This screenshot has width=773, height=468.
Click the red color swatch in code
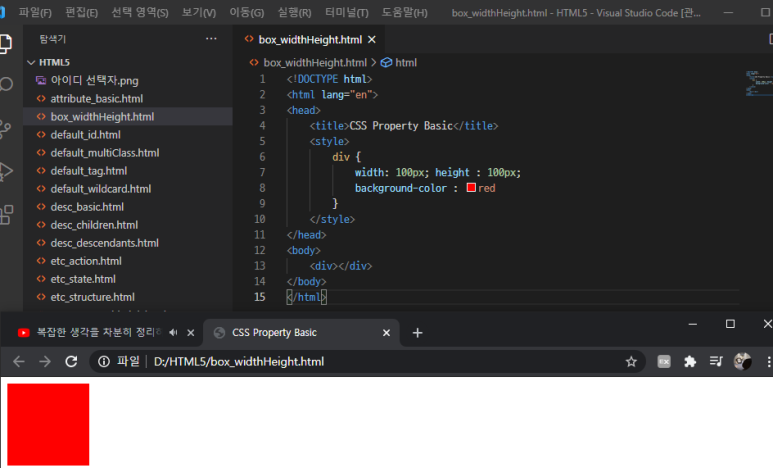click(x=471, y=187)
